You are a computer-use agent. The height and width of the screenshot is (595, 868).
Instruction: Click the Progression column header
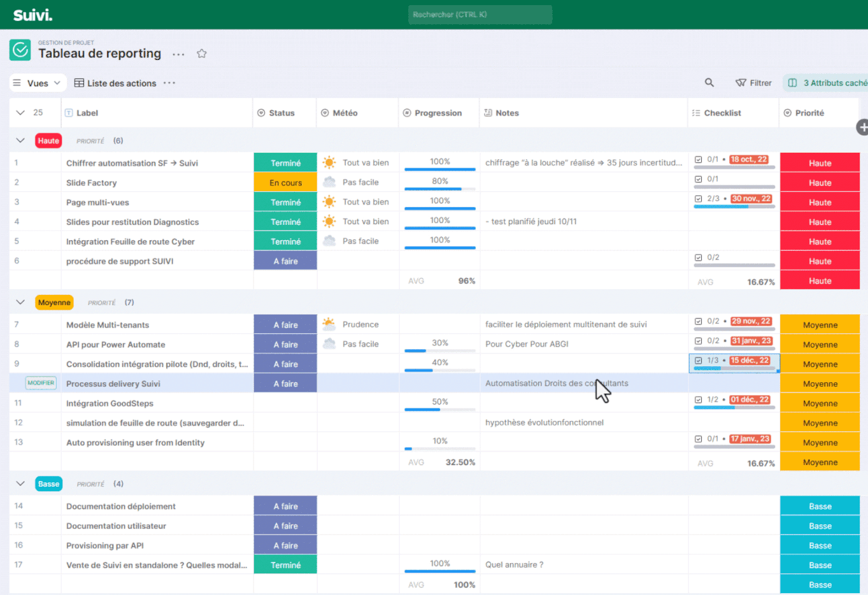point(438,113)
